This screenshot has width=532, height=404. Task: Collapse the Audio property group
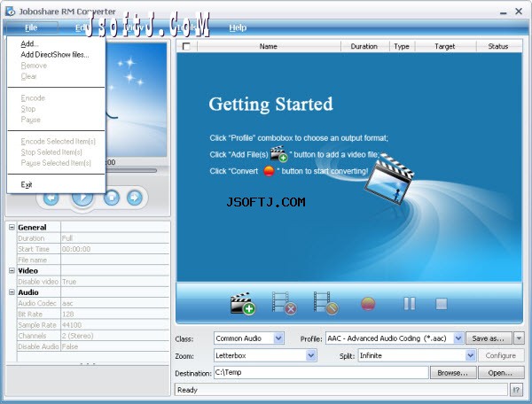click(x=12, y=292)
